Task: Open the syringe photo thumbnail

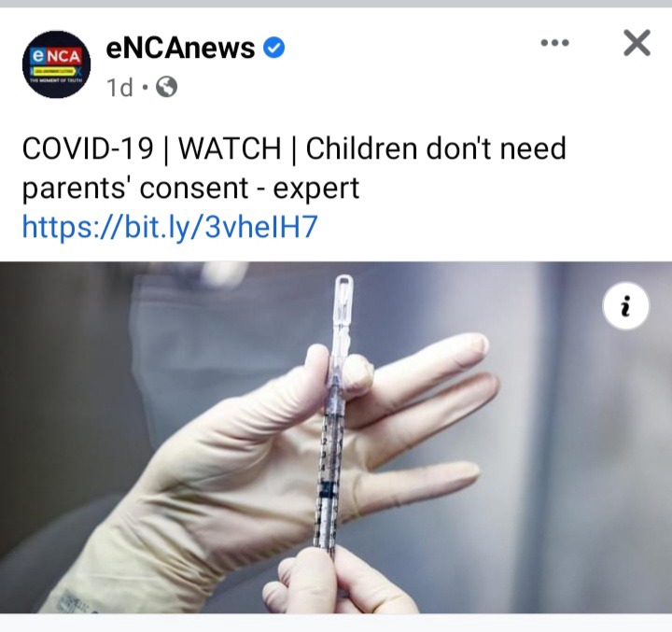Action: (336, 437)
